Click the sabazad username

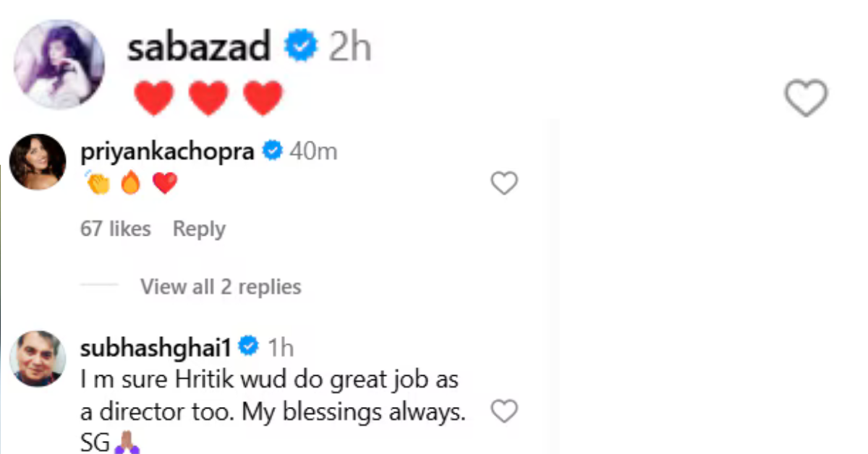coord(199,48)
